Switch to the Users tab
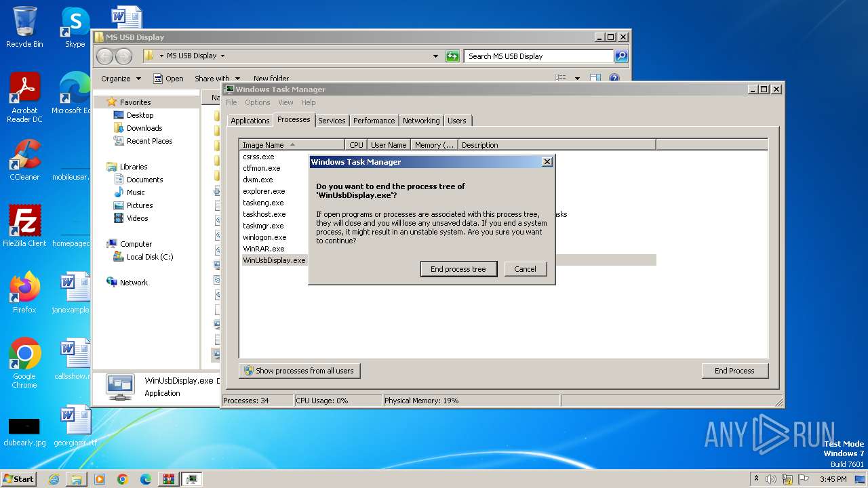 pyautogui.click(x=457, y=121)
